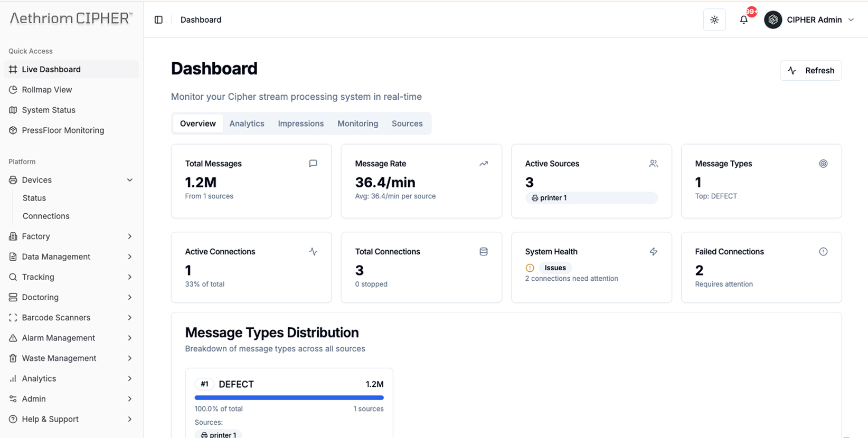Expand the Admin section chevron

[x=130, y=399]
